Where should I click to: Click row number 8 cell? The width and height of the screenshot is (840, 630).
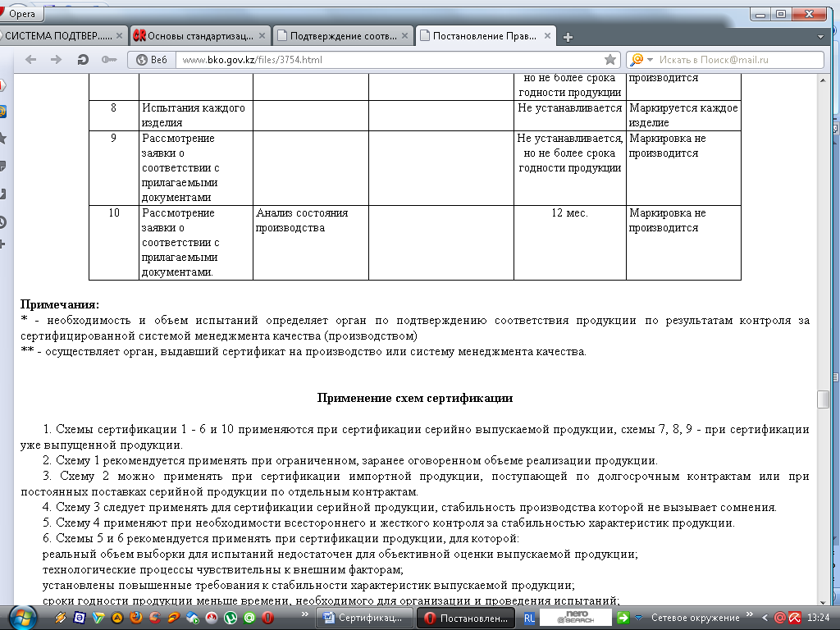pyautogui.click(x=114, y=115)
